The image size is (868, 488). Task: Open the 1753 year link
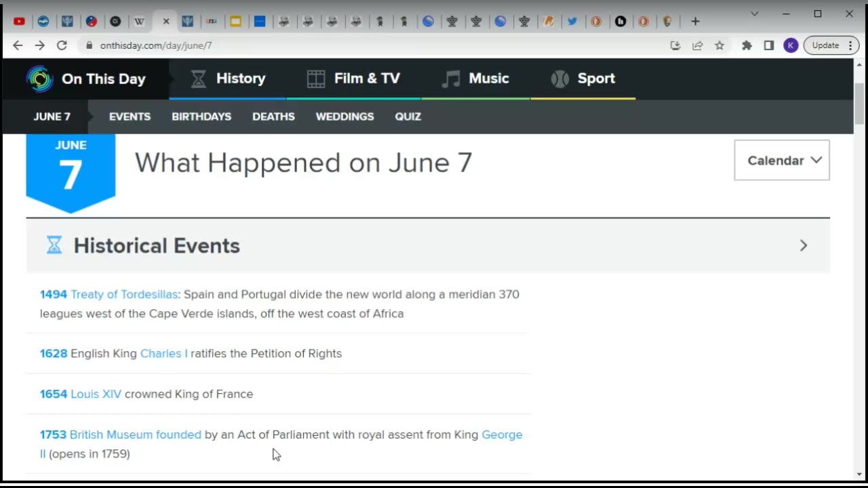(x=53, y=434)
